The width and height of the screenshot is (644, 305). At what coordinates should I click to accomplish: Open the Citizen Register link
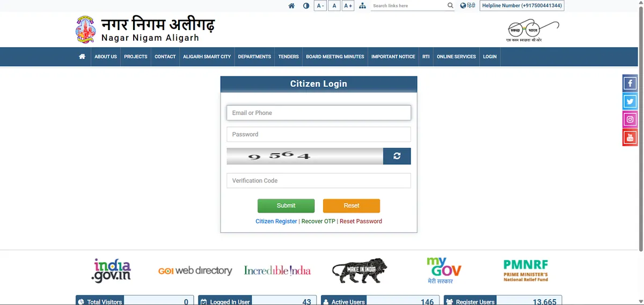tap(276, 221)
